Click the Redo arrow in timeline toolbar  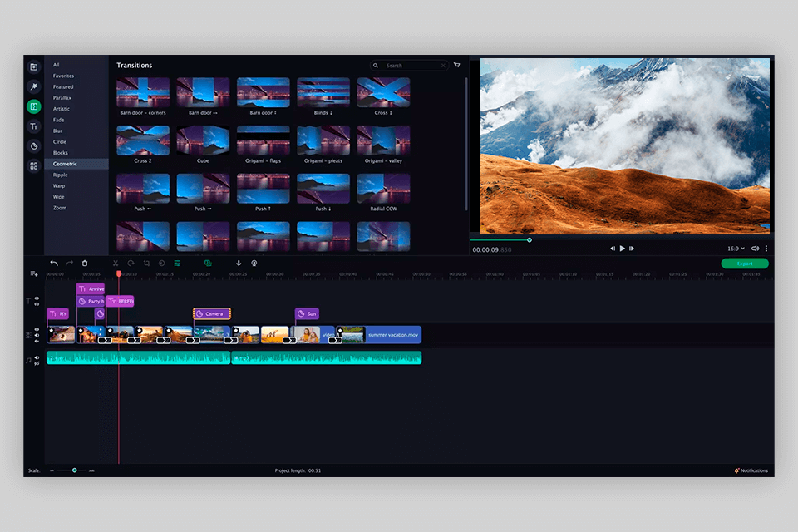click(x=70, y=264)
